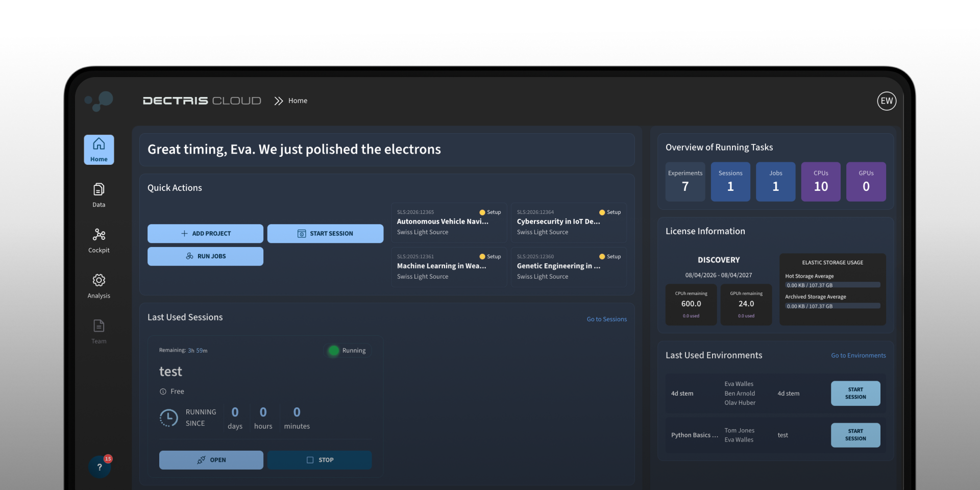Click the license date range 08/04/2026 - 08/04/2027
The height and width of the screenshot is (490, 980).
pos(719,275)
